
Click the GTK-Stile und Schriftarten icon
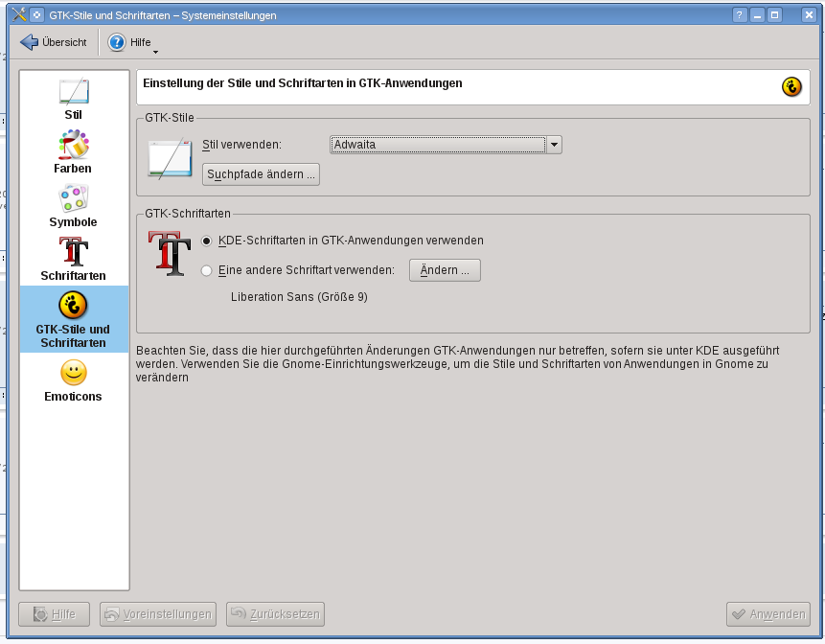coord(74,306)
